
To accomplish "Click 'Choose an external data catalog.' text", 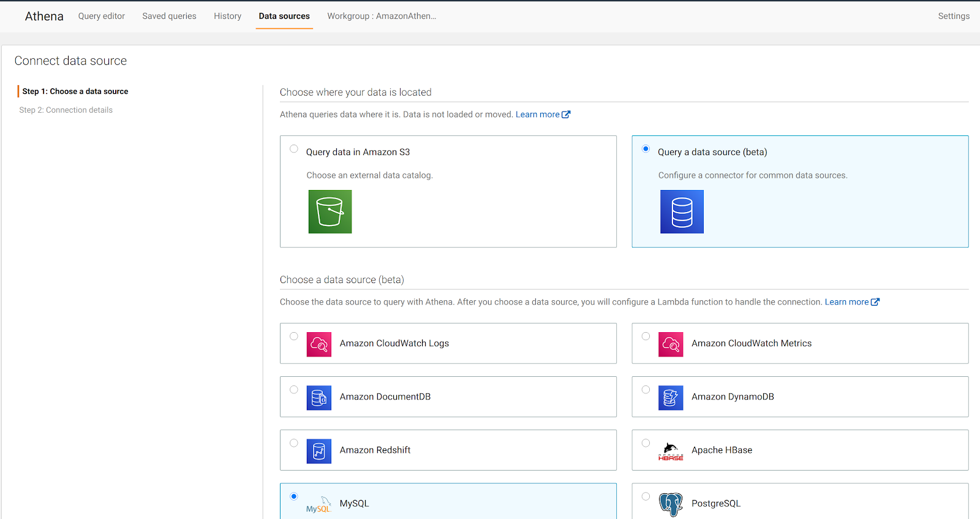I will tap(370, 175).
